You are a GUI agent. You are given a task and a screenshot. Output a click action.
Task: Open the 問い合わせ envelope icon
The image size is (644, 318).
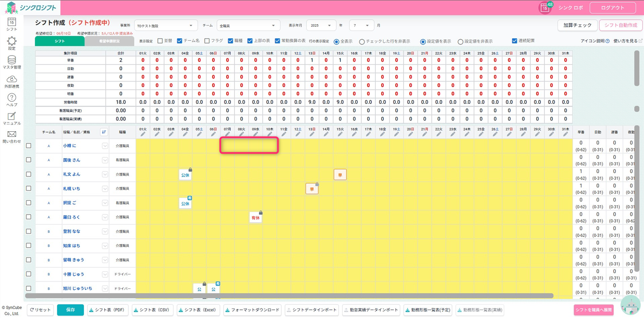(12, 134)
